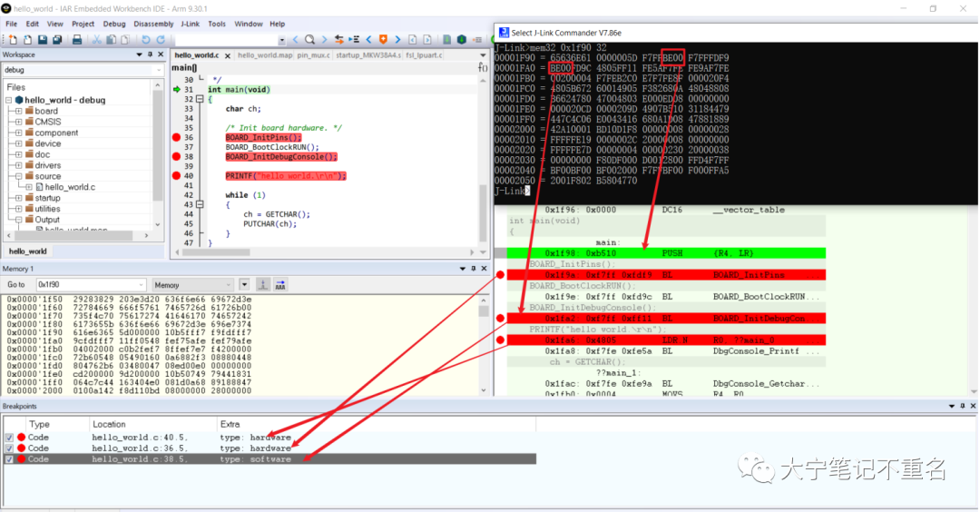This screenshot has width=980, height=512.
Task: Open the Workspace panel options arrow
Action: tap(139, 55)
